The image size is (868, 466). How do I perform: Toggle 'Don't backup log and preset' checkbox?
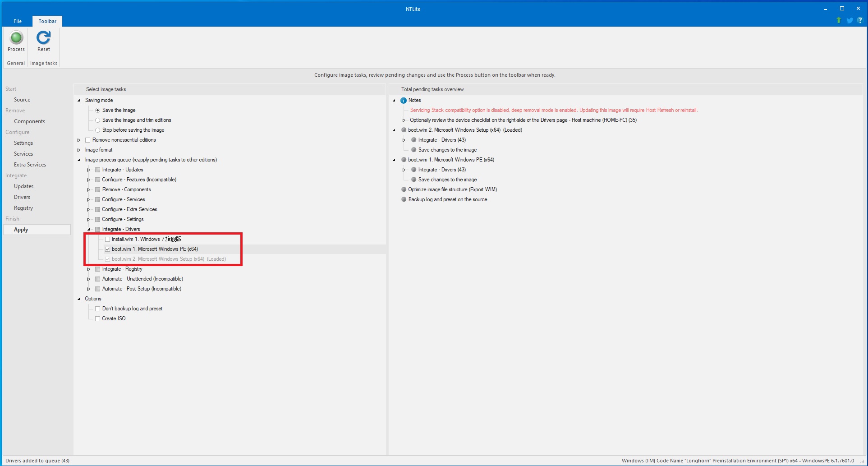tap(97, 309)
